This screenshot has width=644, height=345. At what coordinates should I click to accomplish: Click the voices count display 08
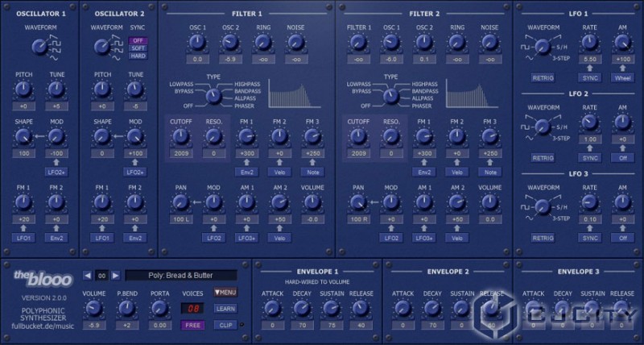point(192,309)
